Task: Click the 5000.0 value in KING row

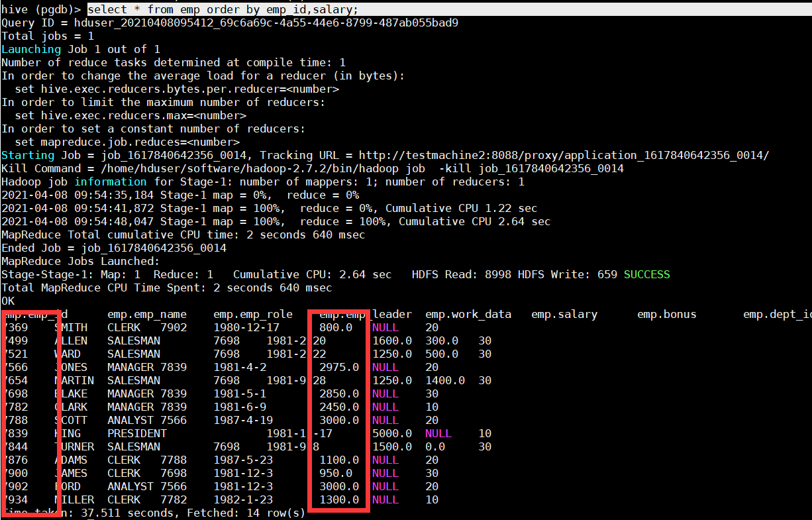Action: point(392,433)
